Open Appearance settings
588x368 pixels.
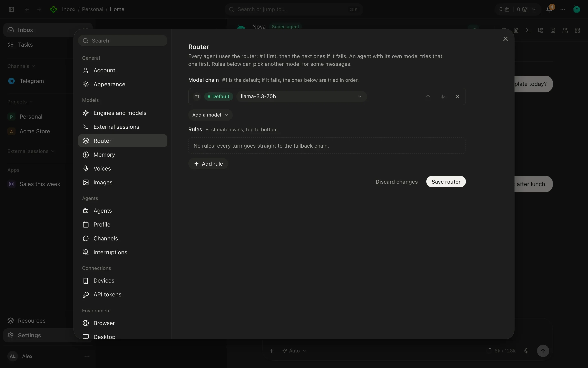point(122,84)
